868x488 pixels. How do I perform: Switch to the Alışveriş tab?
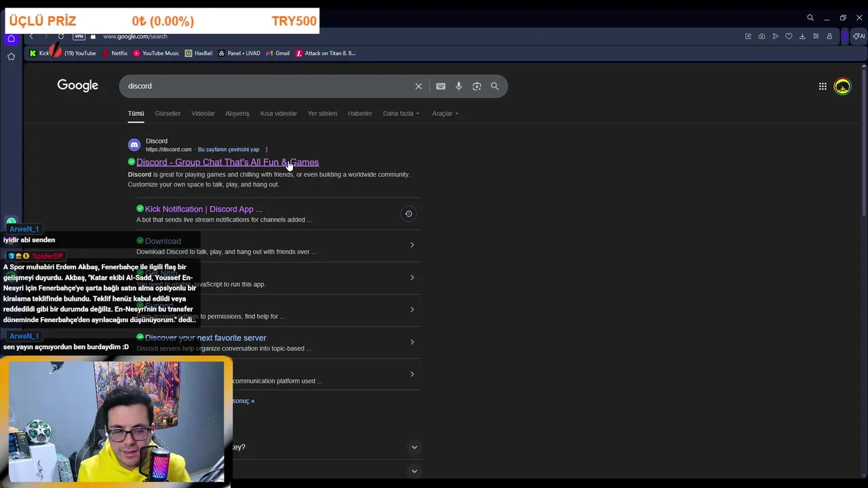point(237,113)
